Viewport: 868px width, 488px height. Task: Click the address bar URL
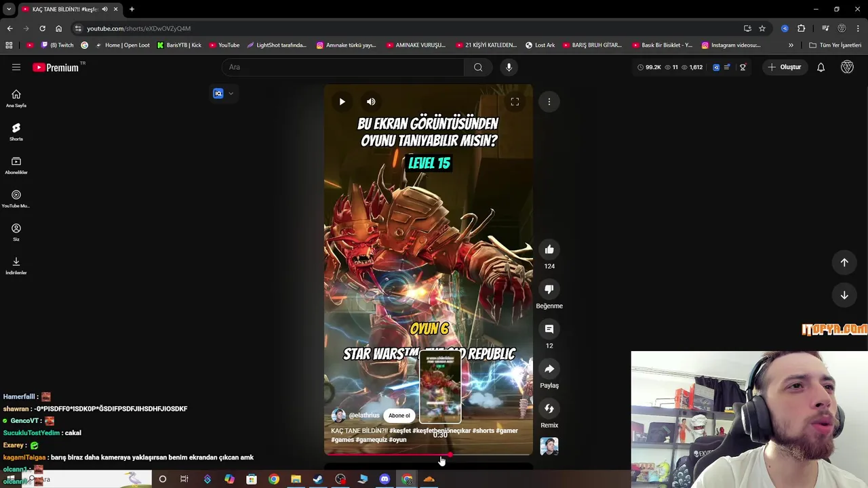coord(139,28)
